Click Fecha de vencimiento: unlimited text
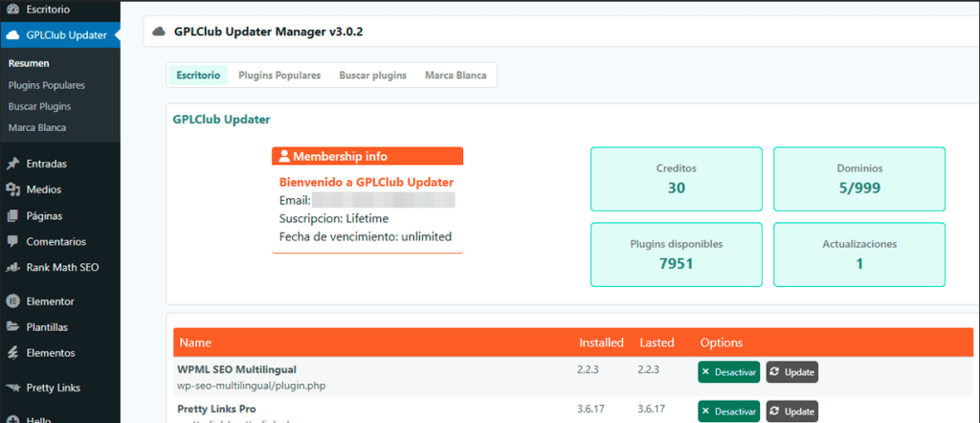 (x=365, y=236)
